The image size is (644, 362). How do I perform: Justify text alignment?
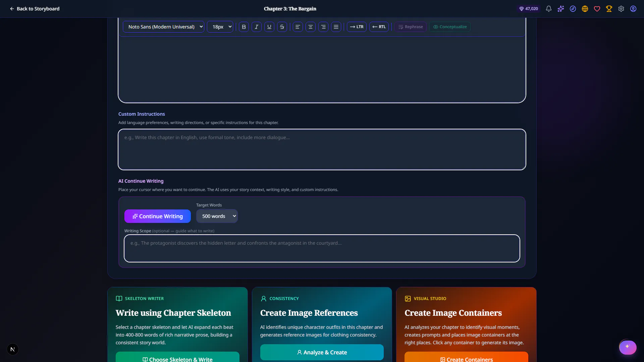tap(336, 27)
